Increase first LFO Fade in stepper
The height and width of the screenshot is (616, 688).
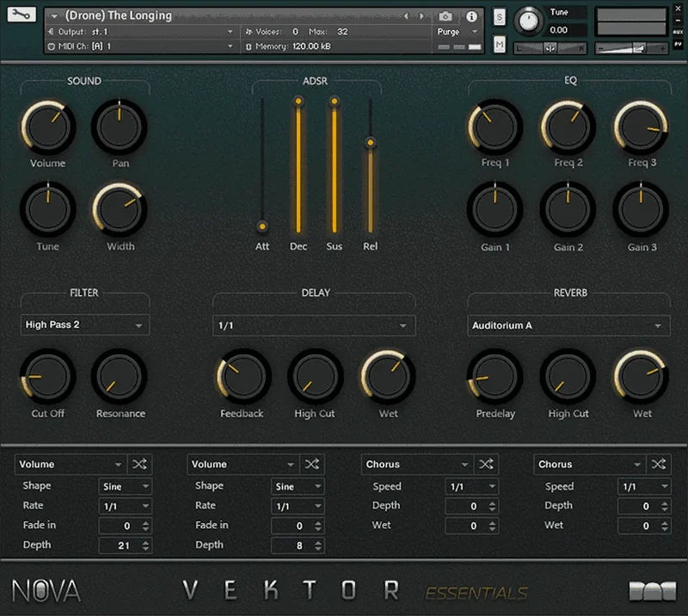(145, 522)
